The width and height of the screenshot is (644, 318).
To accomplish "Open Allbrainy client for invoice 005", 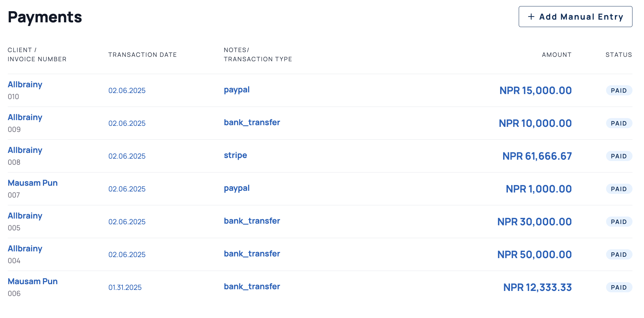I will pos(25,216).
